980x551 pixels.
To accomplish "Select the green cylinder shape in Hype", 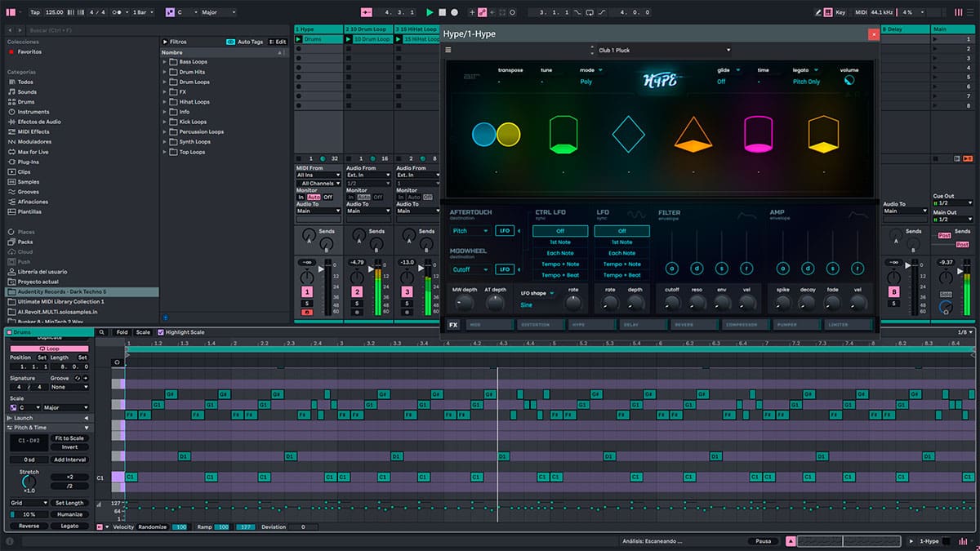I will [x=562, y=135].
